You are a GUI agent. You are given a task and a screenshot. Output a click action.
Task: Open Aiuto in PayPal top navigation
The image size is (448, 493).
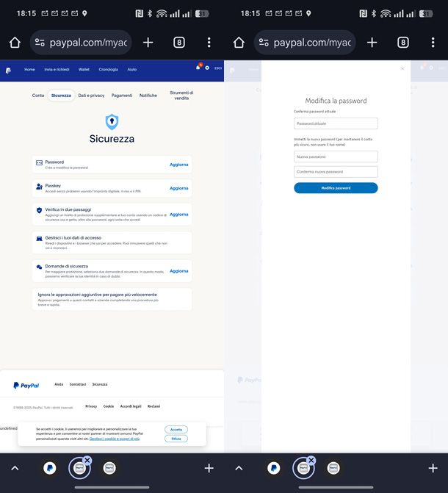pos(132,70)
